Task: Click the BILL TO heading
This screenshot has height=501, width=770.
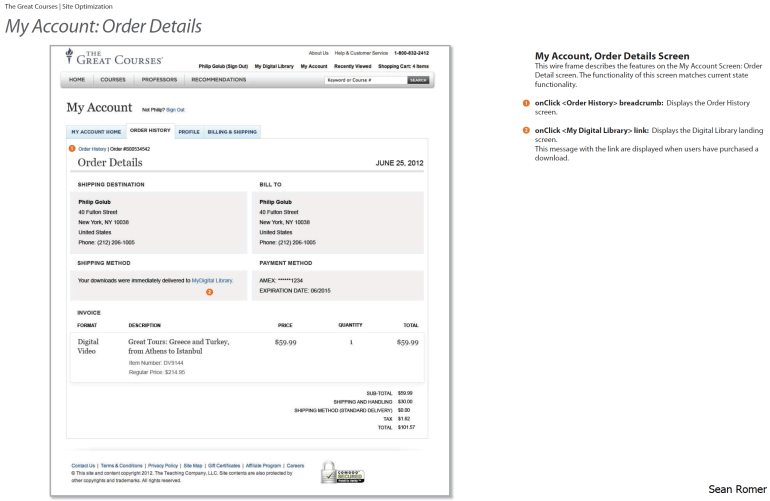Action: [x=271, y=185]
